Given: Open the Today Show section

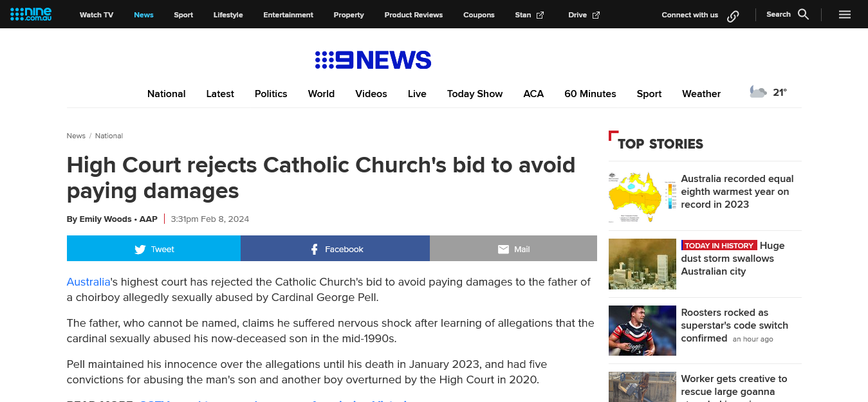Looking at the screenshot, I should pos(474,94).
